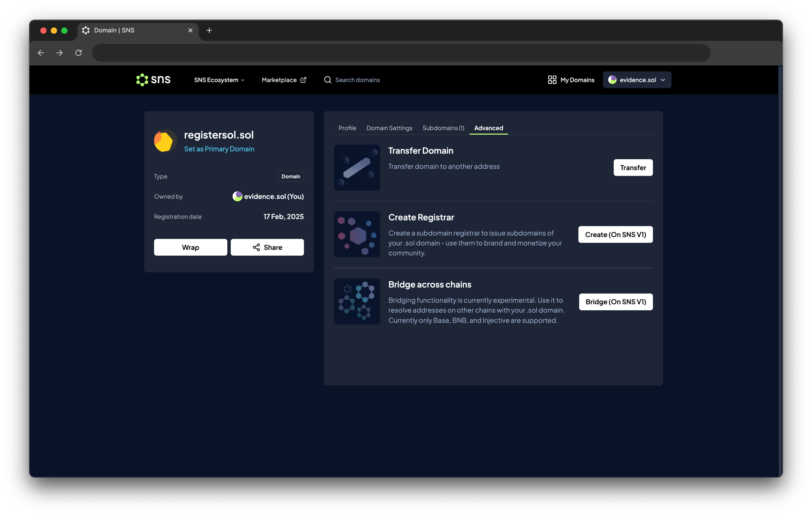Click the search magnifier icon
The image size is (812, 516).
(327, 80)
